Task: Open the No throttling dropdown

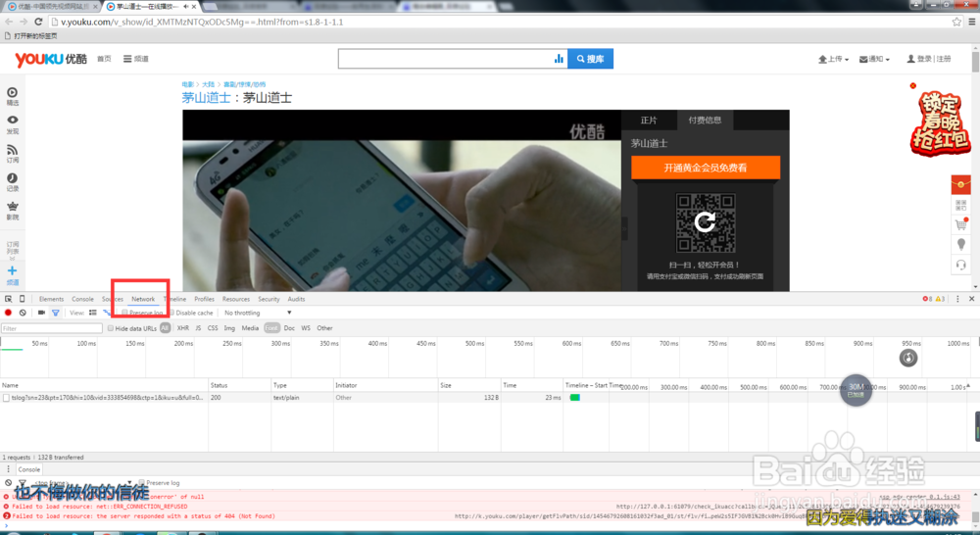Action: click(x=258, y=313)
